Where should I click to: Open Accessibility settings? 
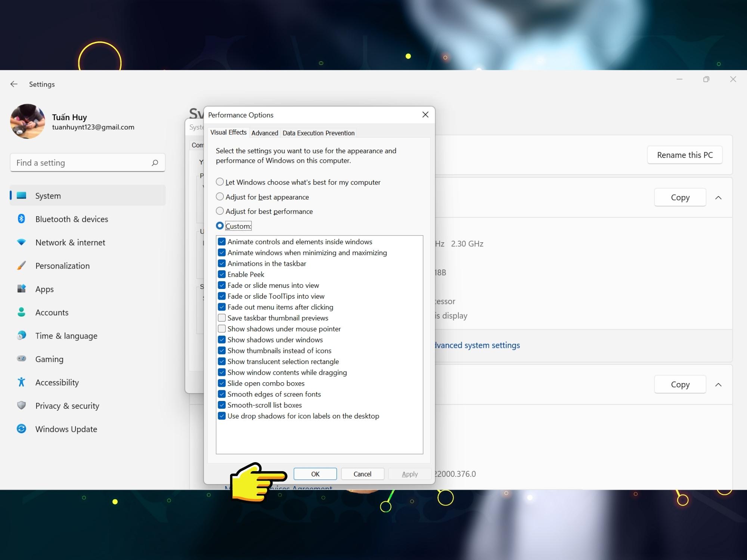(87, 382)
